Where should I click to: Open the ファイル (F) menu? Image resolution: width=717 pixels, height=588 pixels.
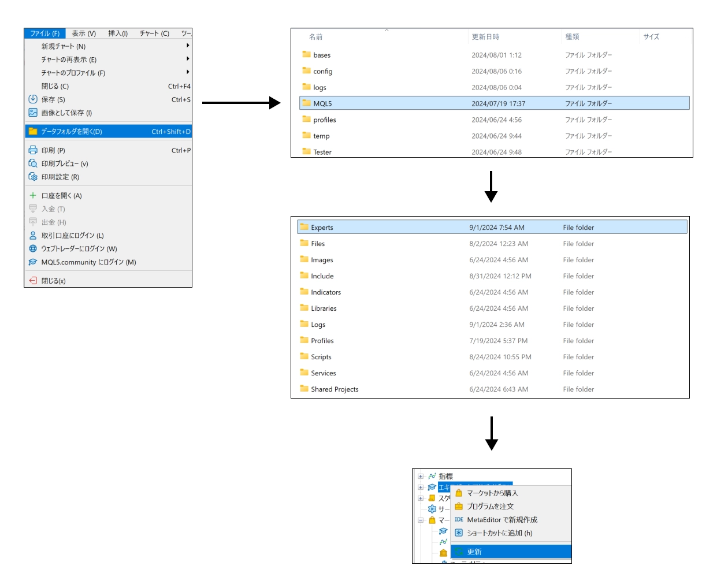(x=45, y=34)
